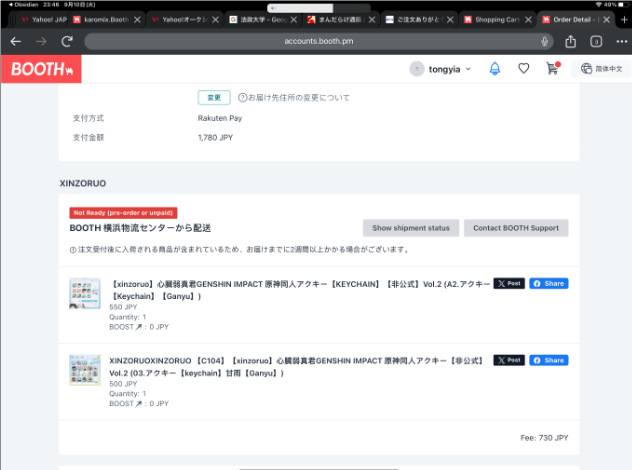Image resolution: width=632 pixels, height=470 pixels.
Task: Click the BOOTH 横浜物流センターから配送 heading
Action: coord(140,228)
